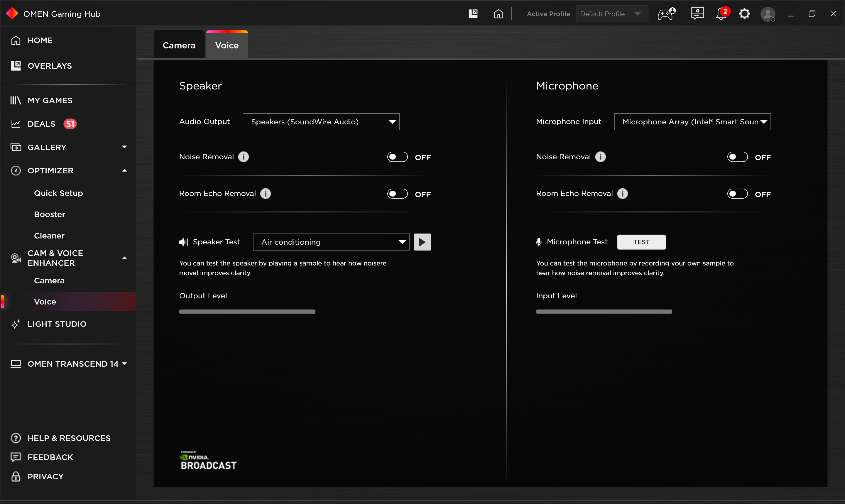Open the overlay icon in top bar
This screenshot has width=845, height=504.
tap(473, 13)
